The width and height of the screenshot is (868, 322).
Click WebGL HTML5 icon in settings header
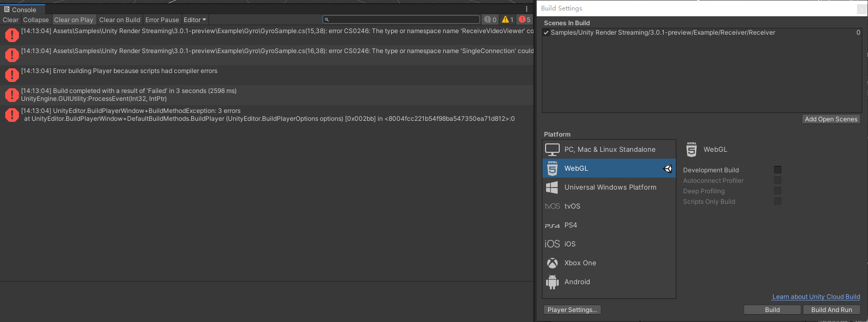[692, 150]
